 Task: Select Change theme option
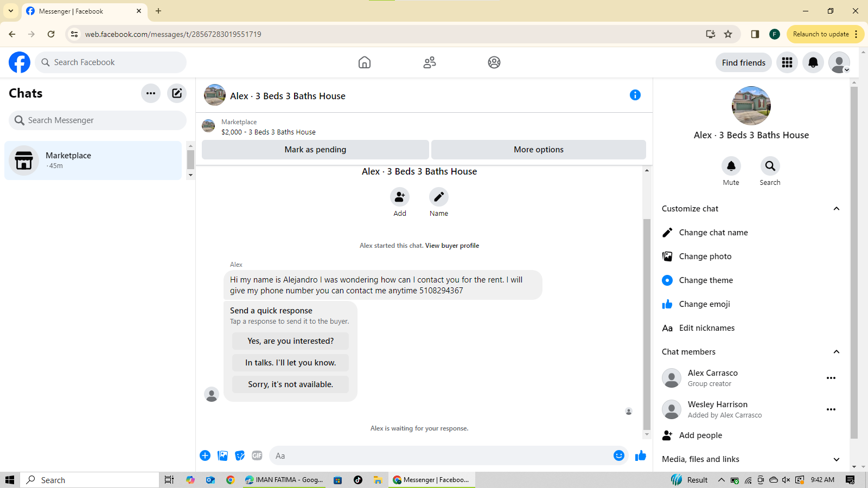click(x=751, y=280)
